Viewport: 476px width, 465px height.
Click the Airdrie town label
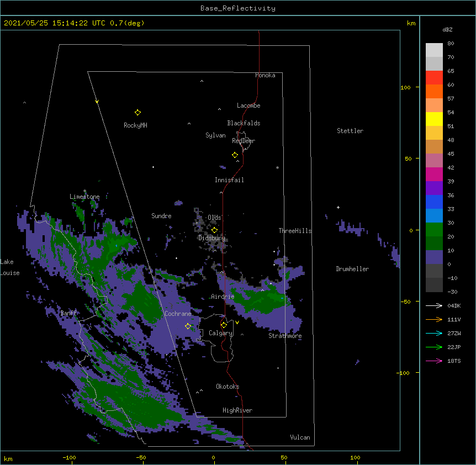tap(223, 297)
